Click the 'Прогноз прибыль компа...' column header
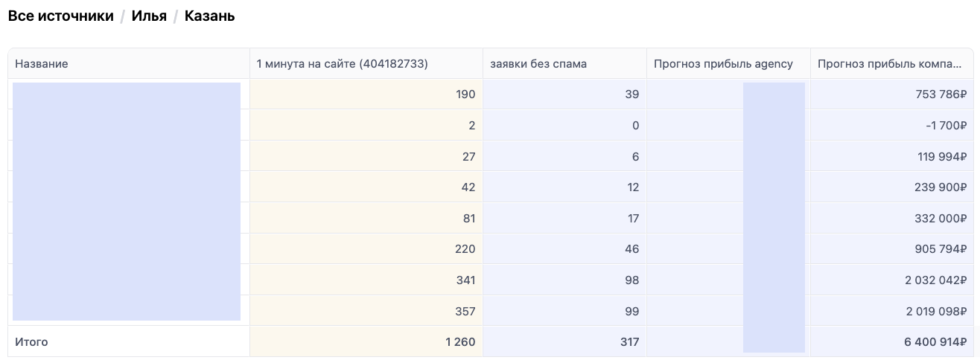 point(890,64)
